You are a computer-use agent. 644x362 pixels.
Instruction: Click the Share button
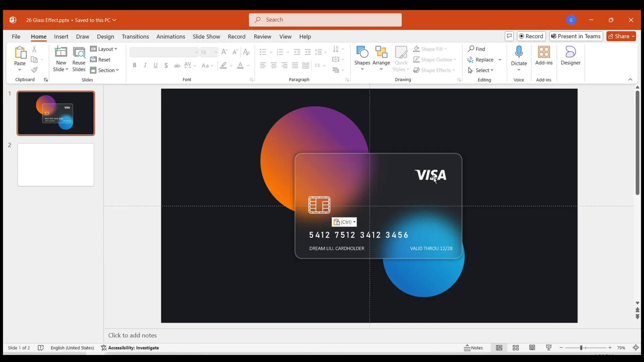[621, 36]
